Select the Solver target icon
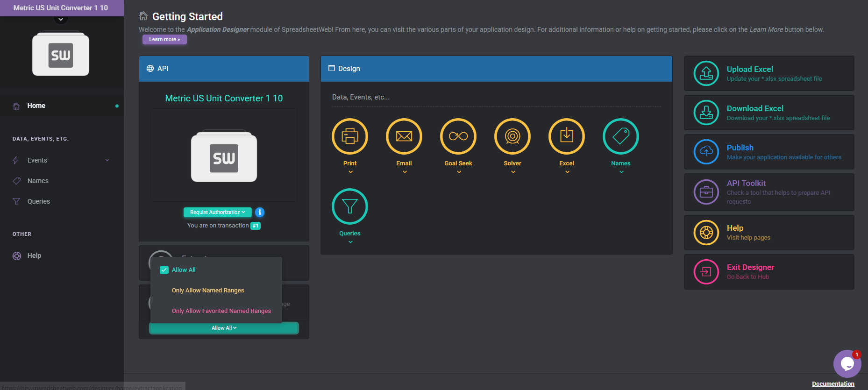This screenshot has width=868, height=390. (512, 136)
